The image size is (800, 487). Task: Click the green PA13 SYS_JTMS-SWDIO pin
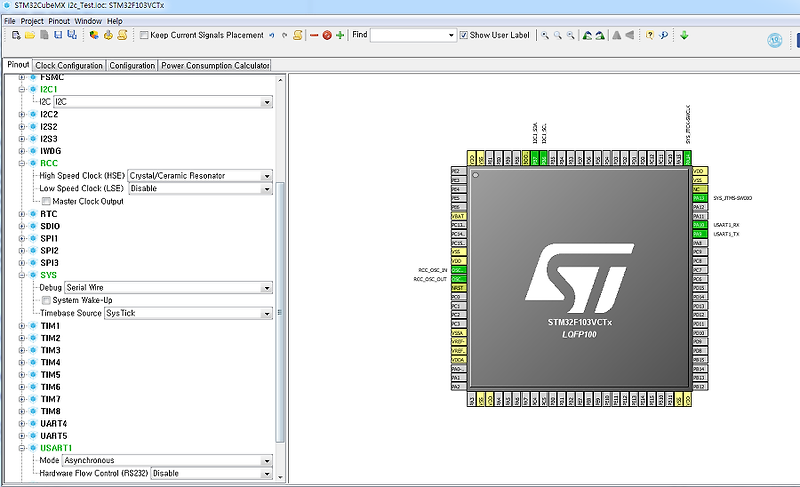[x=699, y=198]
